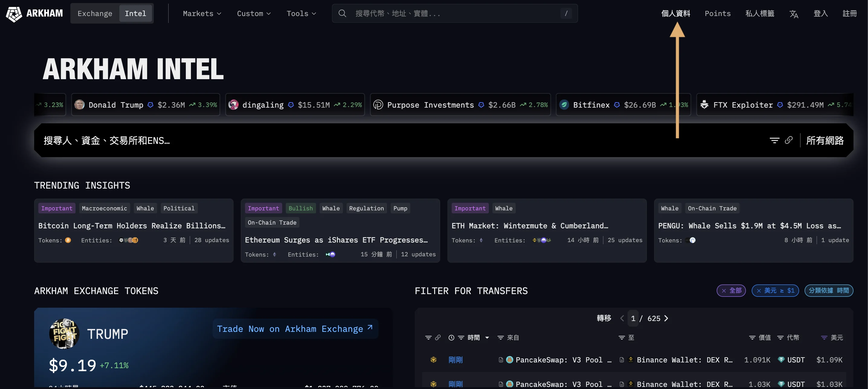Click the 25 updates text
868x389 pixels.
point(625,240)
